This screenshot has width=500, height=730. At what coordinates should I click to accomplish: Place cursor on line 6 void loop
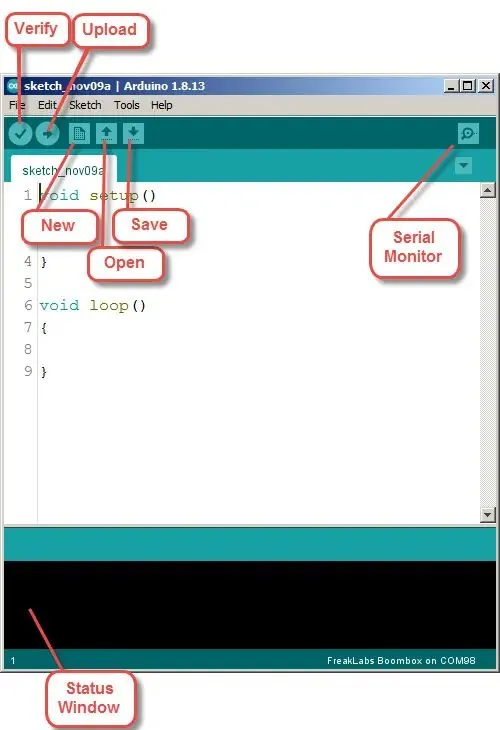[92, 306]
